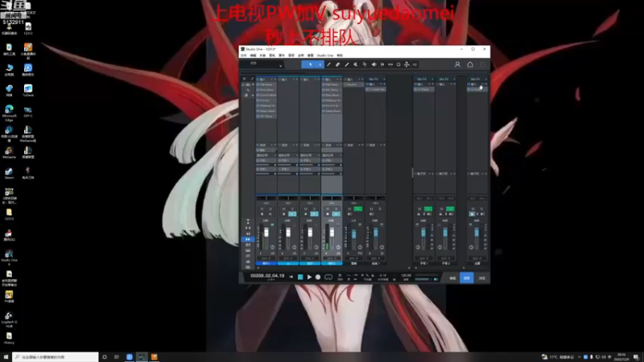The image size is (644, 362).
Task: Open main channel Mix FX dropdown arrow
Action: point(485,79)
